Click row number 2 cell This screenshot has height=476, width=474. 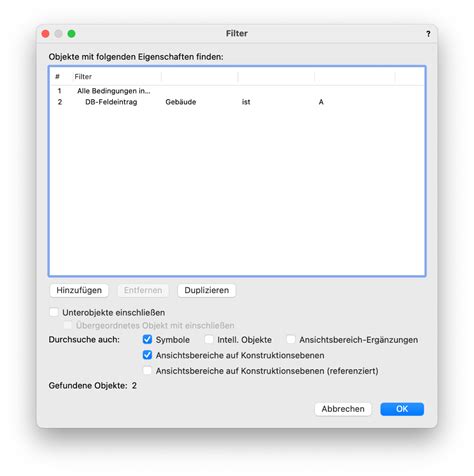pyautogui.click(x=60, y=102)
